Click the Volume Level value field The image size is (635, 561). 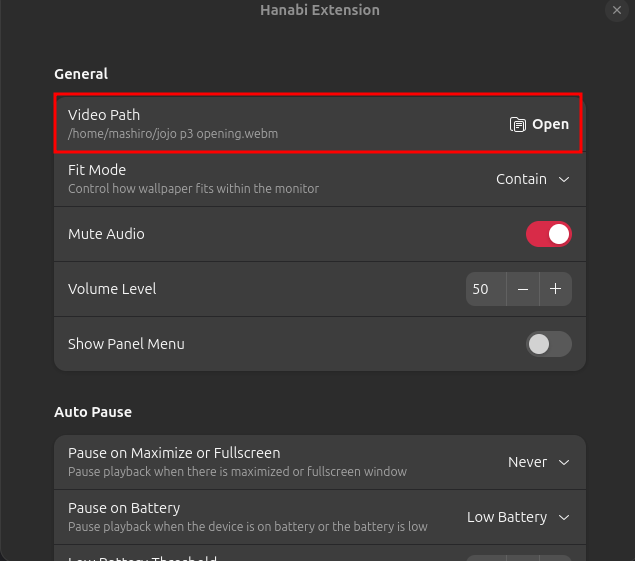[x=482, y=289]
